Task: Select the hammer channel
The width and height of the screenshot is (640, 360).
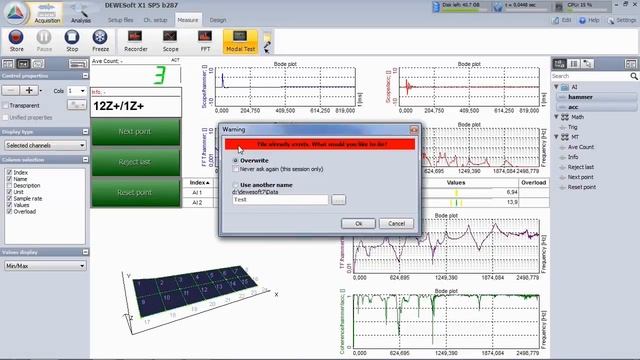Action: (596, 97)
